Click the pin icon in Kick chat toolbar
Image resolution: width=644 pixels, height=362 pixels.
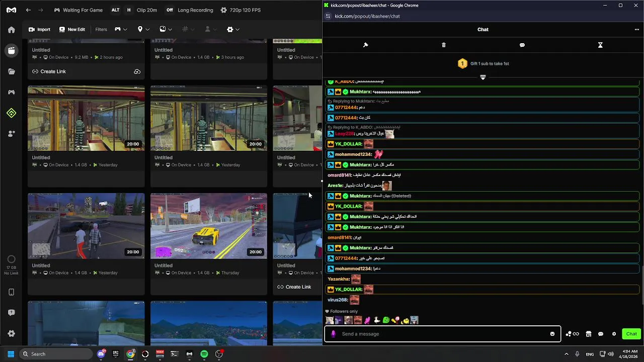coord(366,45)
